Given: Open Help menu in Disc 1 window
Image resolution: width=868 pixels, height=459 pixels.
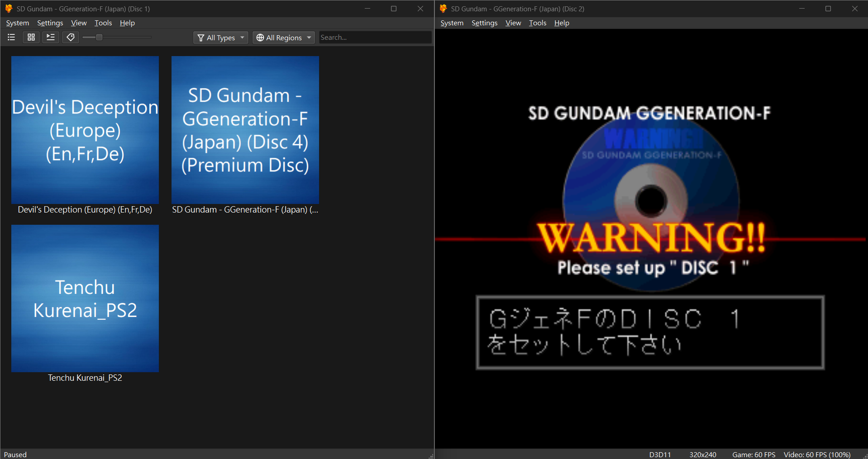Looking at the screenshot, I should (x=127, y=23).
